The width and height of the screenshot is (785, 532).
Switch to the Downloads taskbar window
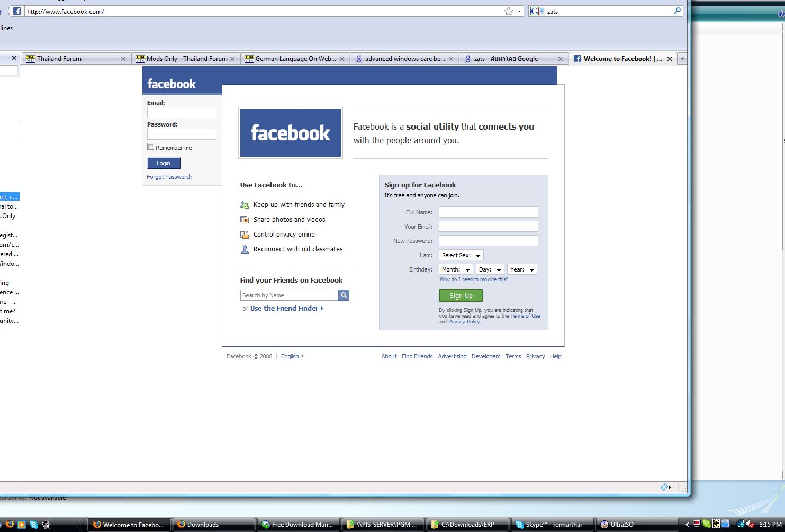click(x=214, y=525)
